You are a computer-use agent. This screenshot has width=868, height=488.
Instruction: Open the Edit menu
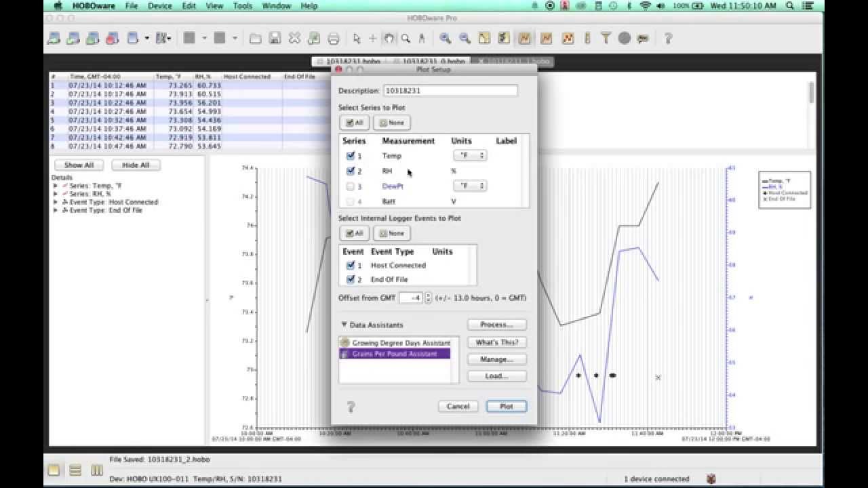(x=189, y=5)
